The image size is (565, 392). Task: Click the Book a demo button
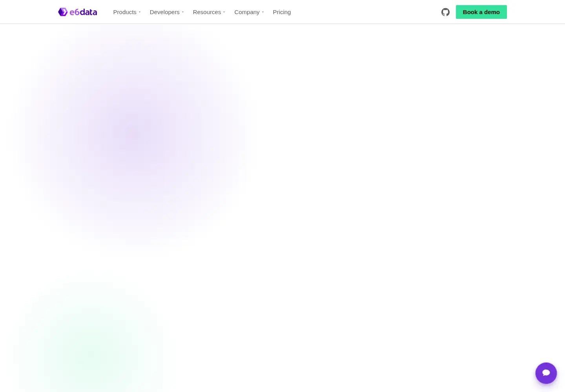pyautogui.click(x=481, y=12)
